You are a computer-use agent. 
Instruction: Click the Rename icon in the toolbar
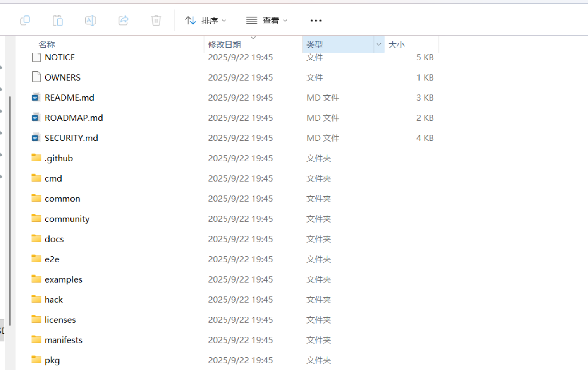[90, 20]
